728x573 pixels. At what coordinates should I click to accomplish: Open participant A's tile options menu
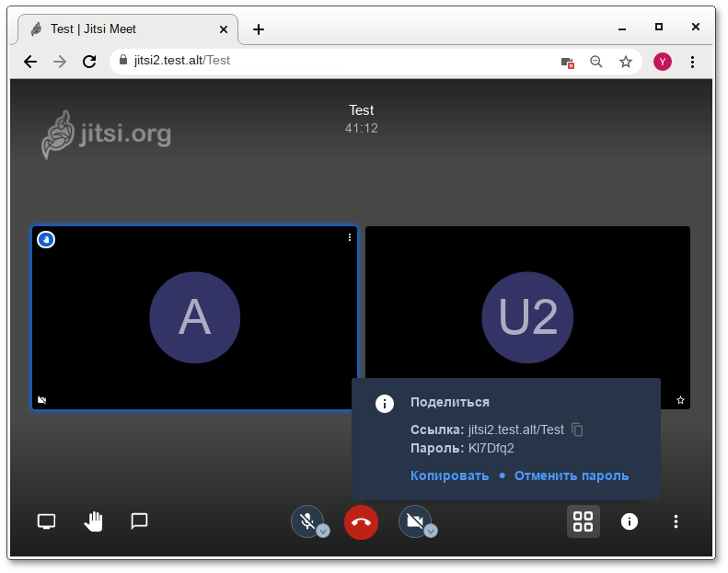pos(350,237)
